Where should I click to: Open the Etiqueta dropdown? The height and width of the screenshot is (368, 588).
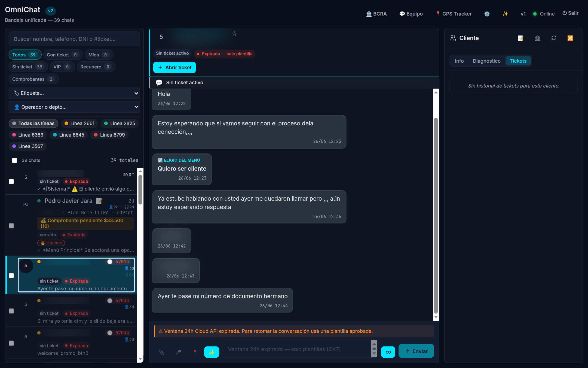point(74,93)
